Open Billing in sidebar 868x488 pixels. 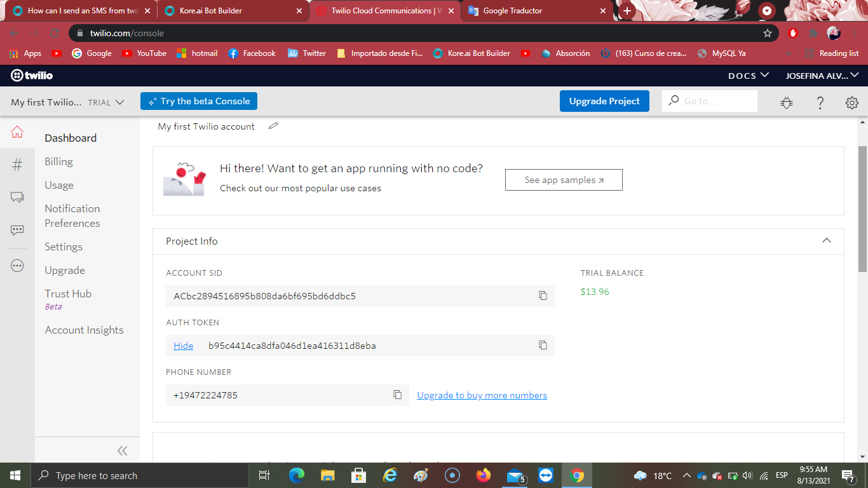pyautogui.click(x=58, y=161)
